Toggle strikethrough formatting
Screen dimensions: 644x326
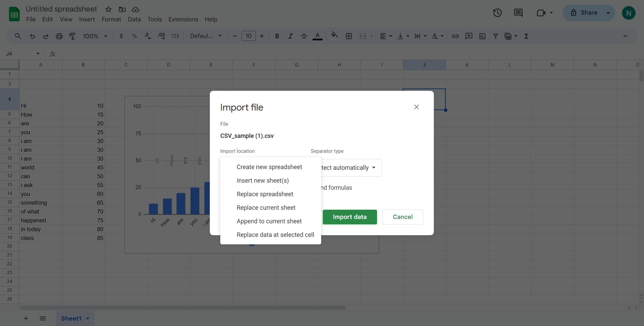[304, 36]
